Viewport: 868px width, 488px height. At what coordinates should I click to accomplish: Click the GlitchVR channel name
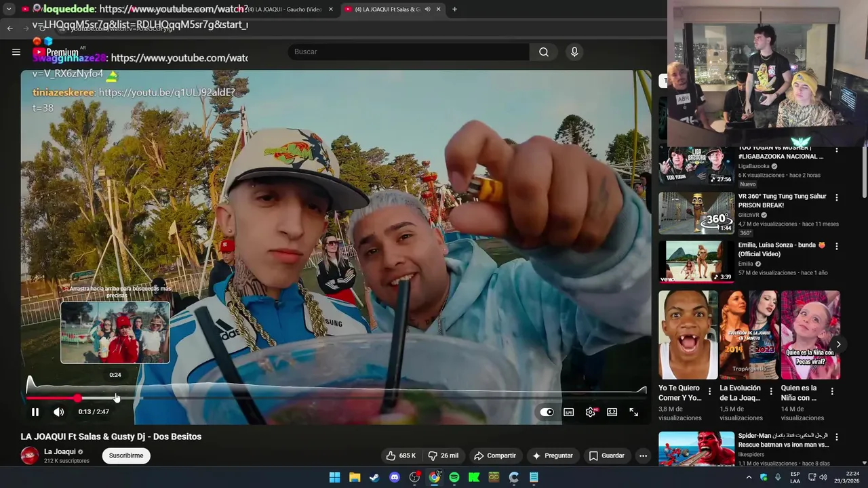[x=749, y=215]
